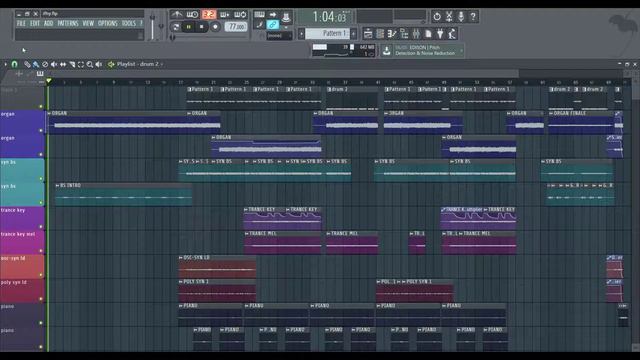The width and height of the screenshot is (640, 360).
Task: Mute the osc-syn ld track
Action: 40,275
